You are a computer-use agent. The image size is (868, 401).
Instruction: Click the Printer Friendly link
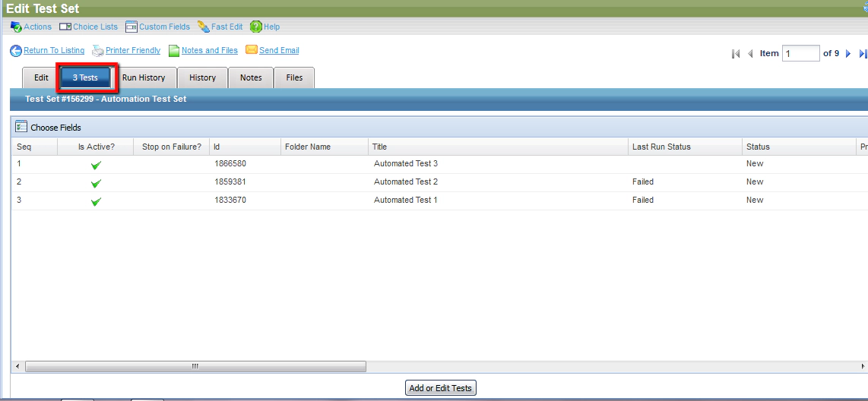(133, 50)
